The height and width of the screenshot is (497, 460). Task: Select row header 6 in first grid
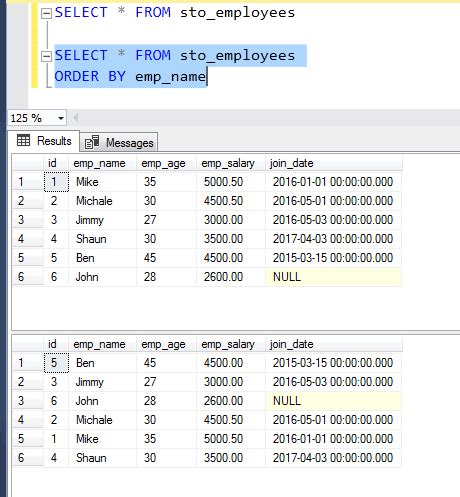28,277
